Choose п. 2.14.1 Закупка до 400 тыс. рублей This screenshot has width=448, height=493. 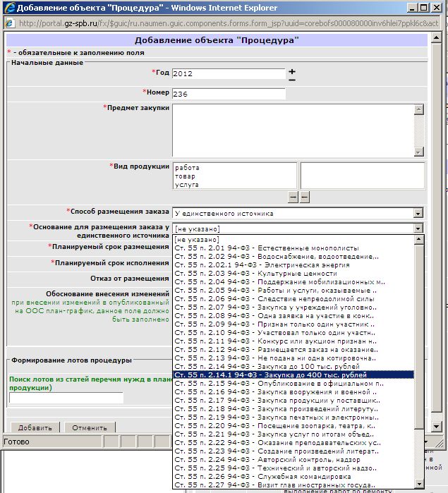(x=293, y=375)
